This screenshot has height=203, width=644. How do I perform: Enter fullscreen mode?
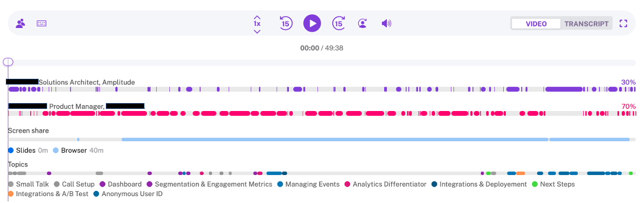tap(623, 23)
